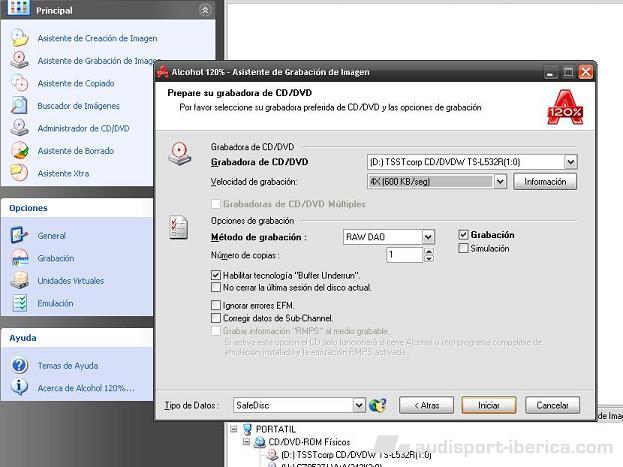623x467 pixels.
Task: Click the Cancelar button
Action: pyautogui.click(x=552, y=405)
